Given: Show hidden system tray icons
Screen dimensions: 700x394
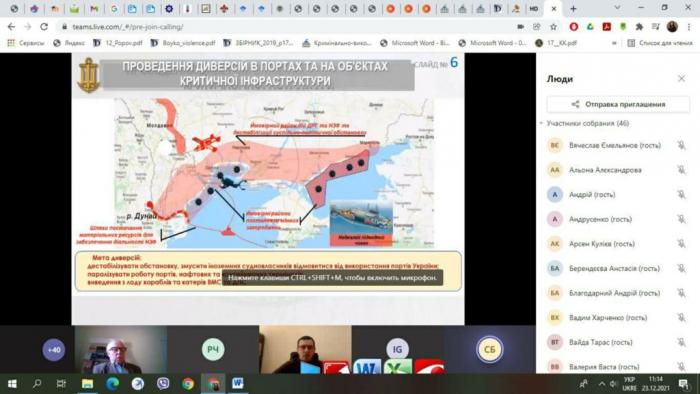Looking at the screenshot, I should click(x=602, y=384).
